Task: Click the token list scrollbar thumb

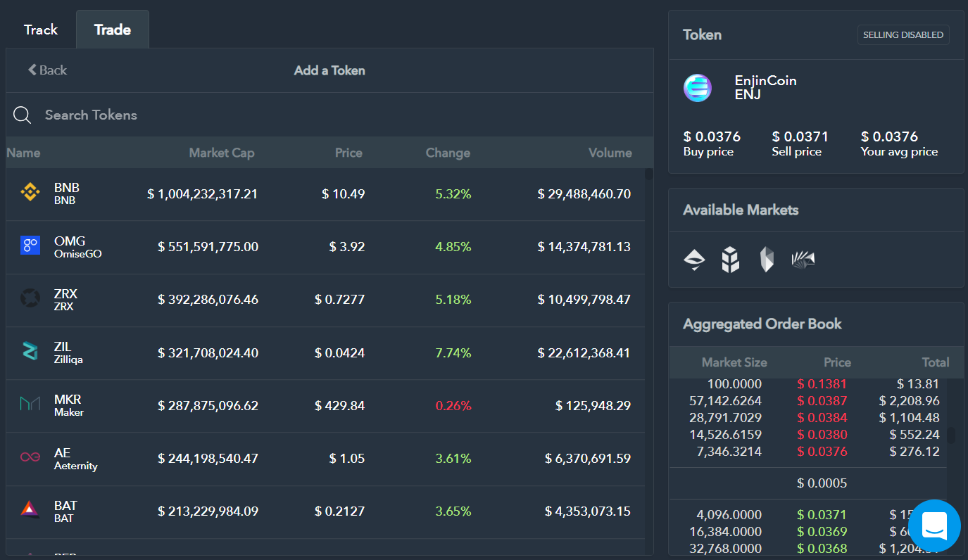Action: coord(648,174)
